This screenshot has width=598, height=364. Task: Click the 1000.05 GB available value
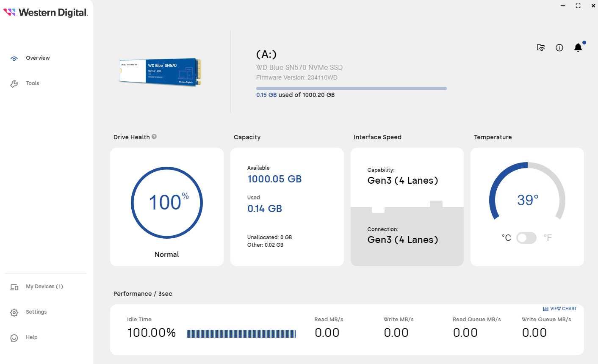(274, 179)
